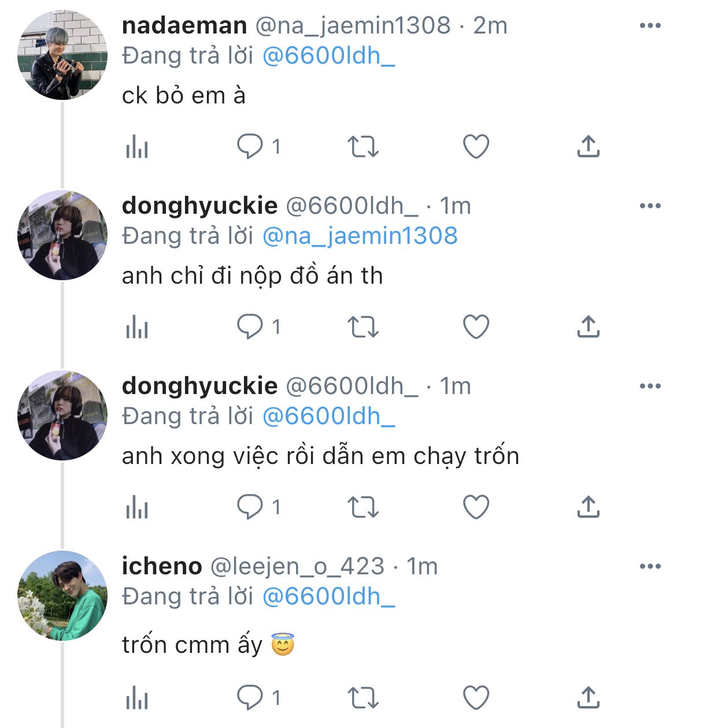Share icheno's "trốn cmm ấy" tweet
The height and width of the screenshot is (728, 718).
coord(588,698)
